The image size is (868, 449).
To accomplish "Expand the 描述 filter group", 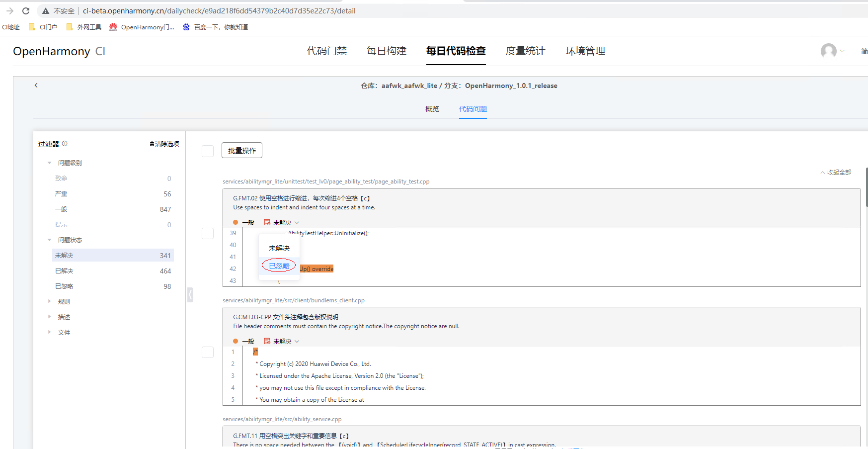I will pos(49,317).
